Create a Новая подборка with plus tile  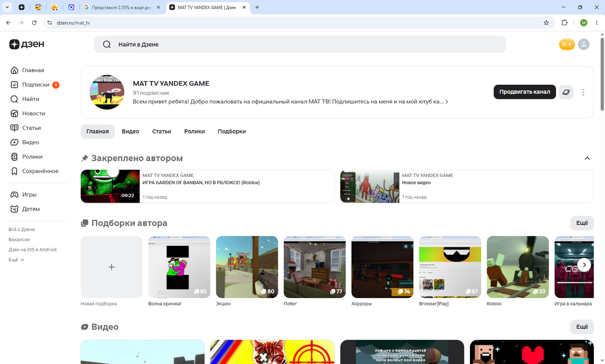coord(111,267)
